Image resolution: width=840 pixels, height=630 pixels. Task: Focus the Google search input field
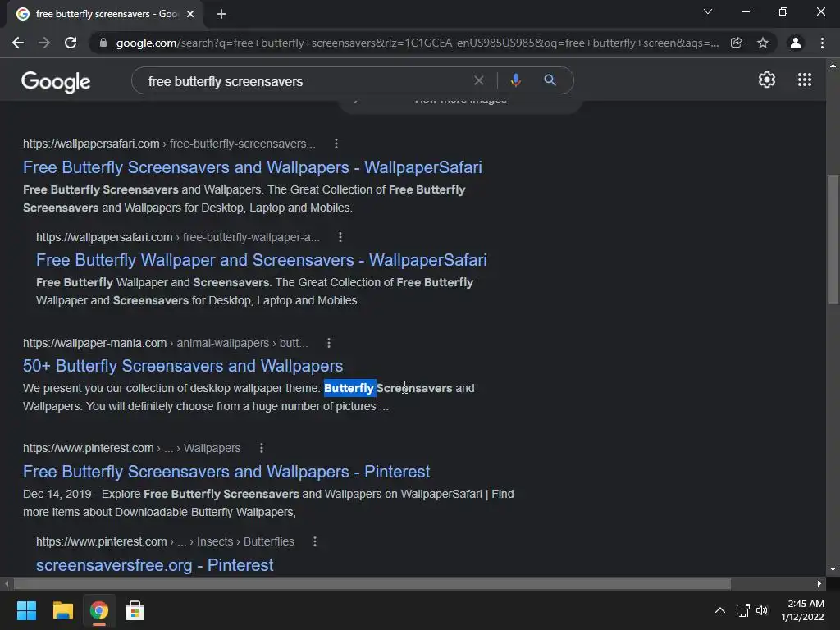pyautogui.click(x=305, y=81)
